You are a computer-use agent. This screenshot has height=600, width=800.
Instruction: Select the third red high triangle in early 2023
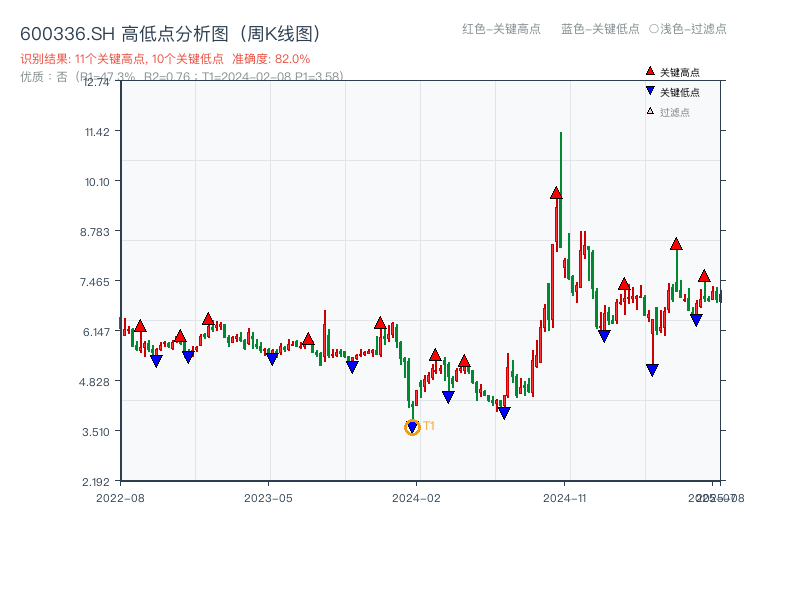(x=208, y=319)
